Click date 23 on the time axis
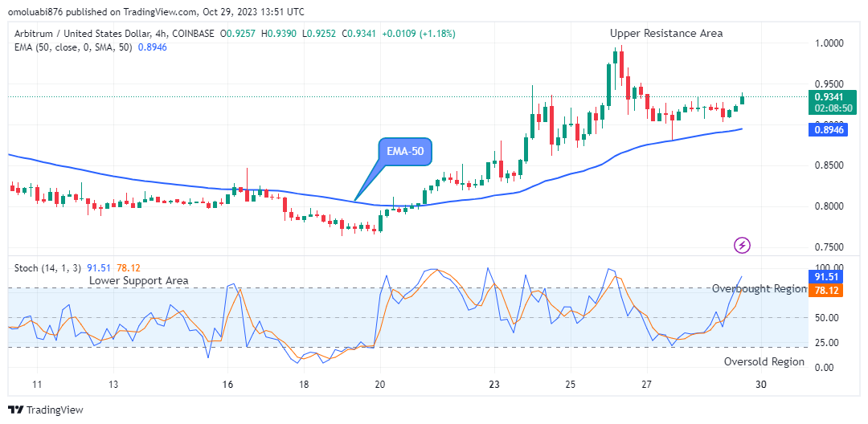Screen dimensions: 868x424 [493, 384]
